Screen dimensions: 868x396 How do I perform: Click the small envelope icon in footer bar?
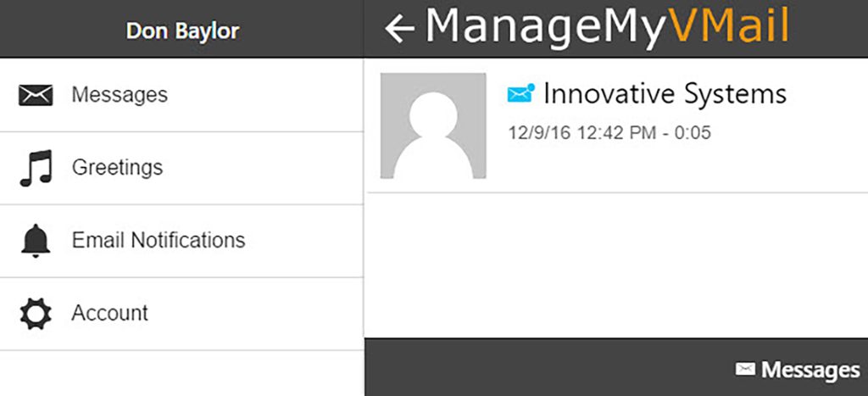745,369
